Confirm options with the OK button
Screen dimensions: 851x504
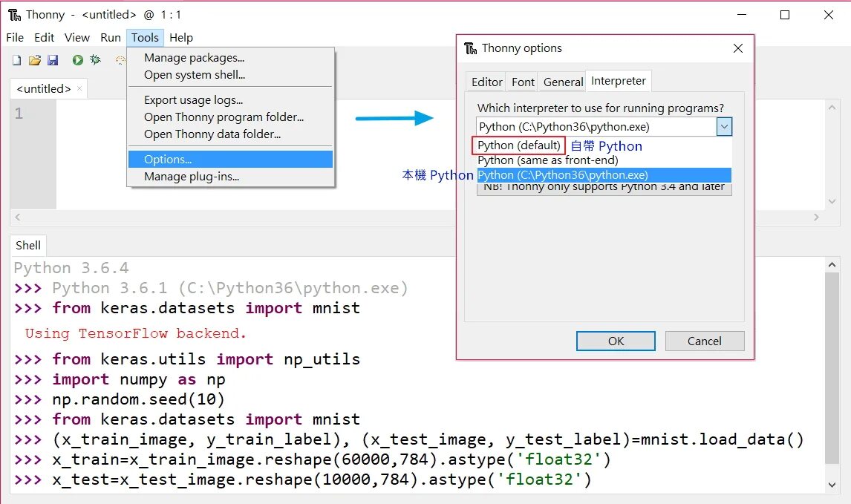pyautogui.click(x=616, y=341)
